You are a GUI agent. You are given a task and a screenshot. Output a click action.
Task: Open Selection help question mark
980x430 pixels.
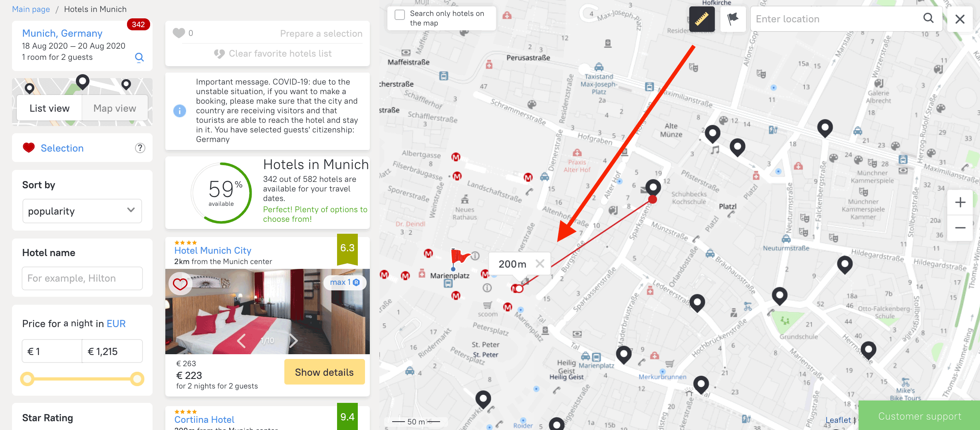point(140,148)
